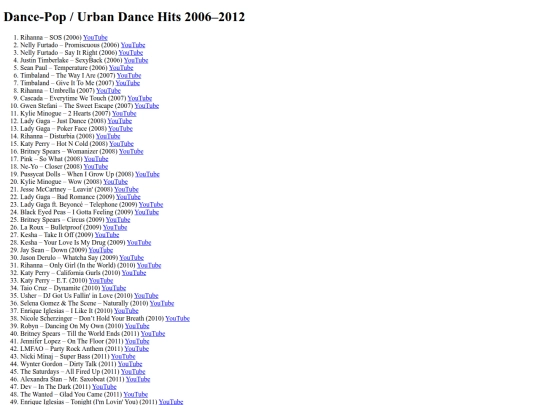
Task: Open YouTube link for Nicki Minaj – Super Bass
Action: (x=123, y=356)
